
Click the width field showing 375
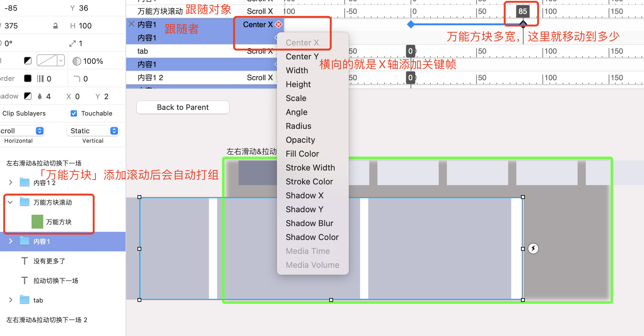pos(11,26)
